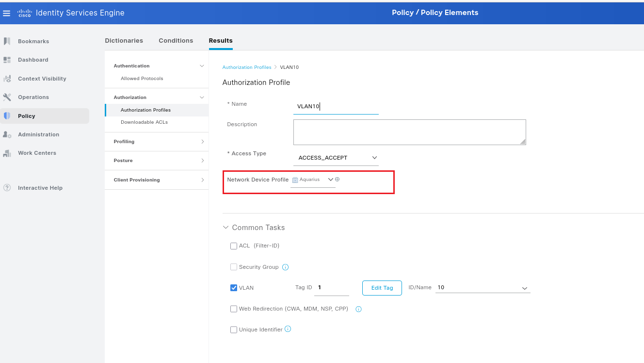The image size is (644, 363).
Task: Open the hamburger navigation menu
Action: click(x=7, y=13)
